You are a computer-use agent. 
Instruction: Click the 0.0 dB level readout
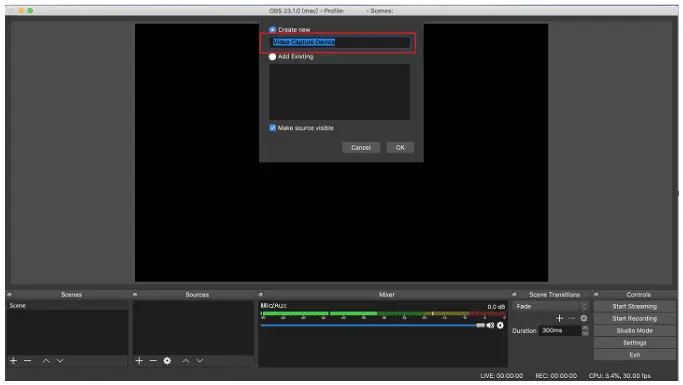[x=496, y=307]
